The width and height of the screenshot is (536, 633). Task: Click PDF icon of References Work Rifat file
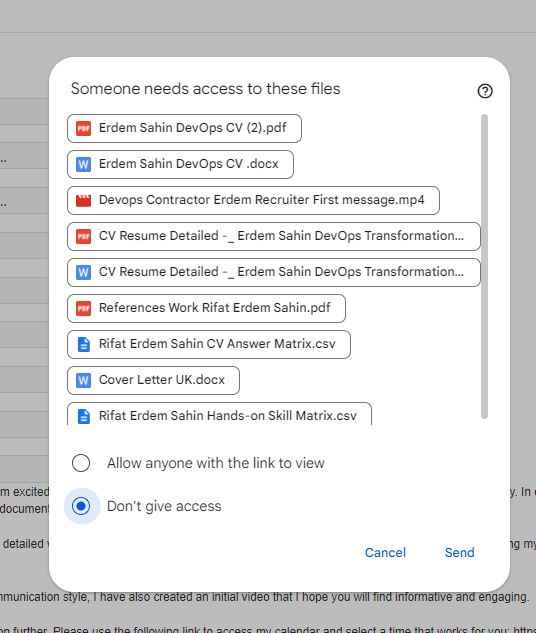[x=84, y=308]
